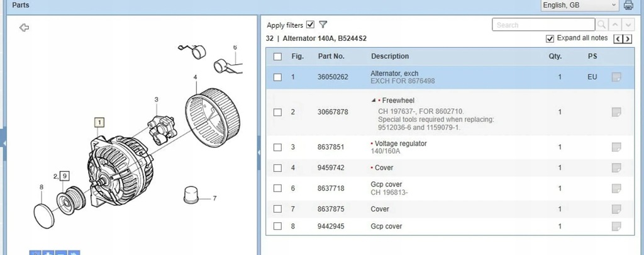Click the Voltage regulator description

pyautogui.click(x=401, y=144)
